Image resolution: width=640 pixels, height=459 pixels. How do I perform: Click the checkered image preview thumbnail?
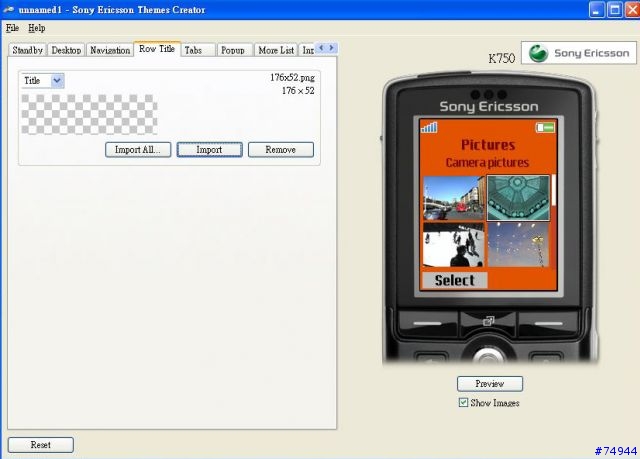tap(89, 114)
